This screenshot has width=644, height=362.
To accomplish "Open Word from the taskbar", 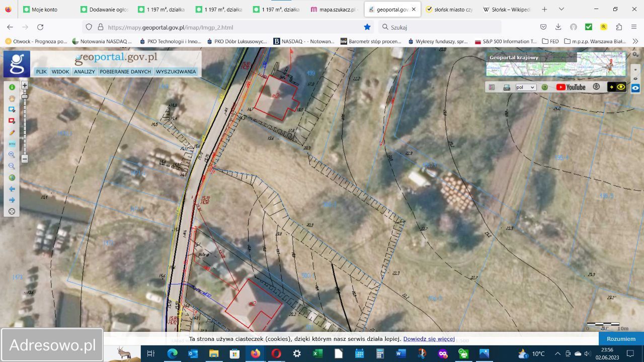I will (401, 354).
